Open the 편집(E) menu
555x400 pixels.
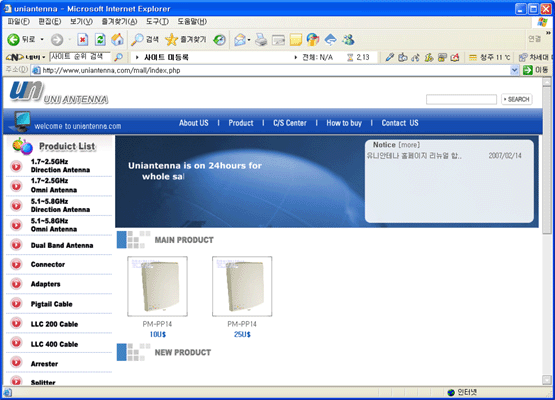point(50,22)
